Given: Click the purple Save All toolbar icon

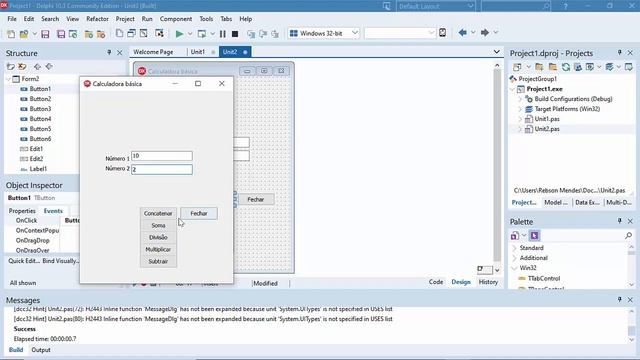Looking at the screenshot, I should 61,34.
